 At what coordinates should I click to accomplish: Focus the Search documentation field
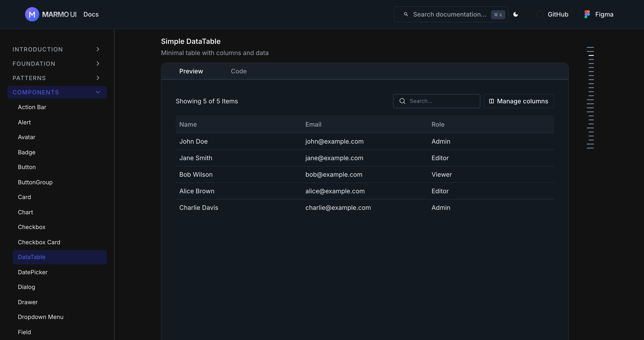(451, 14)
